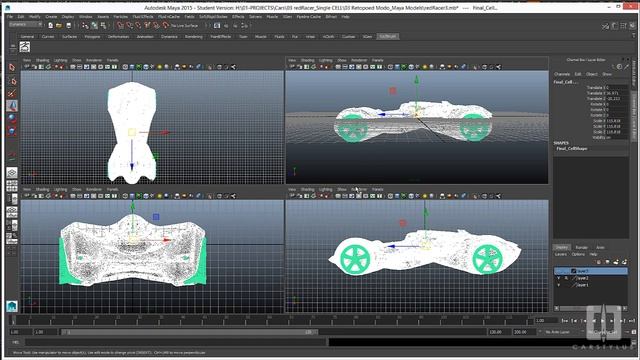This screenshot has width=640, height=360.
Task: Open the Show menu of bottom-left viewport
Action: point(77,189)
